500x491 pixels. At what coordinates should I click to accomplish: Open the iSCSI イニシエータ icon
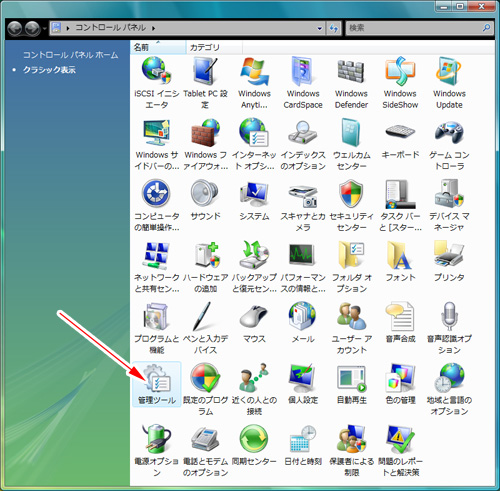click(157, 71)
